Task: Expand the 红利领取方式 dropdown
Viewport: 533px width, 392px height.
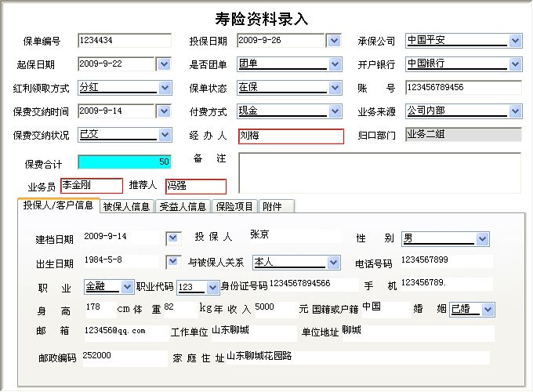Action: pyautogui.click(x=165, y=88)
